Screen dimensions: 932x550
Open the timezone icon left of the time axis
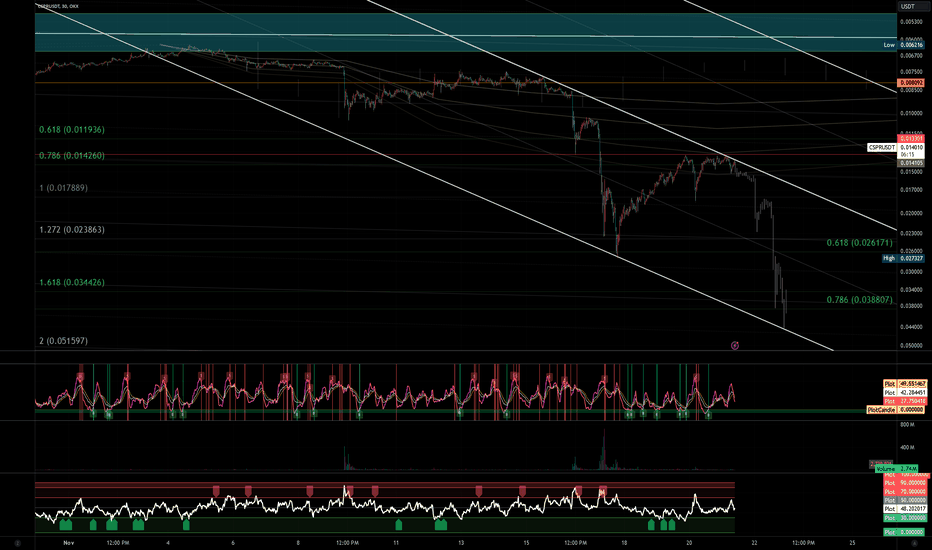(17, 543)
